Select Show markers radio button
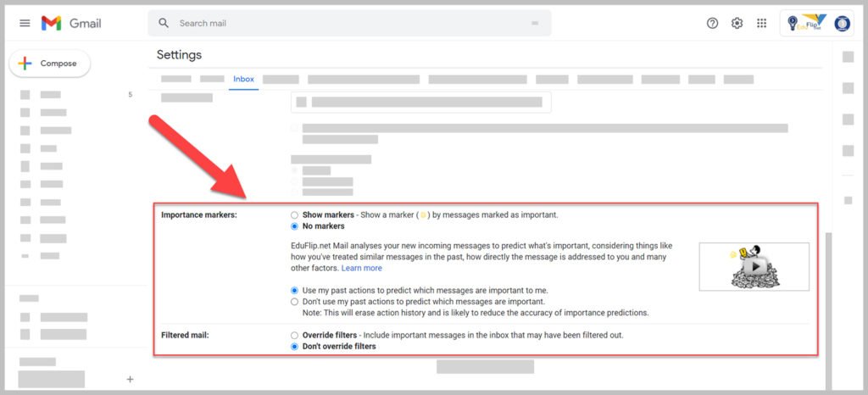 pyautogui.click(x=294, y=215)
